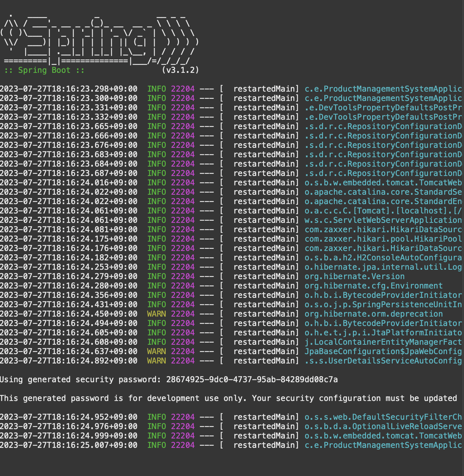This screenshot has height=476, width=464.
Task: Click WARN level on the 18:16:24.450 line
Action: click(x=156, y=314)
